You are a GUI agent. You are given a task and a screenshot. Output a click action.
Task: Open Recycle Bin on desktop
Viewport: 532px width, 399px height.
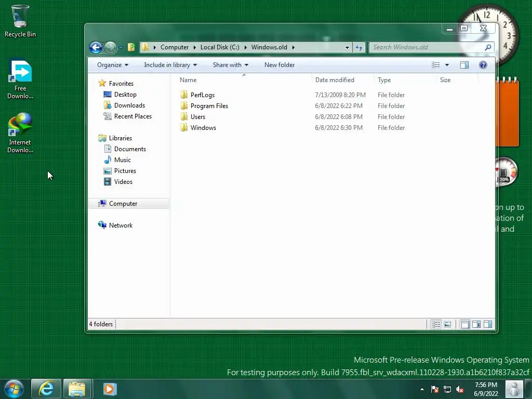pos(20,21)
